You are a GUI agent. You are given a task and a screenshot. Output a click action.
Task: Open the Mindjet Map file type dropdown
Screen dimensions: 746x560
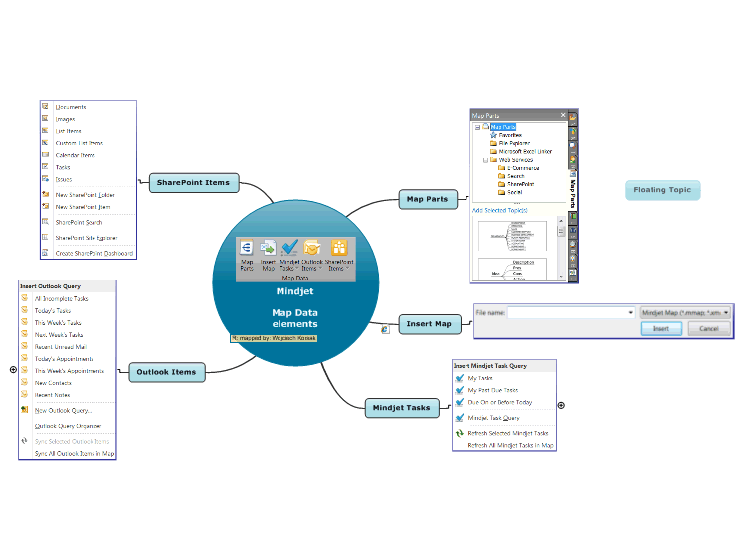726,312
